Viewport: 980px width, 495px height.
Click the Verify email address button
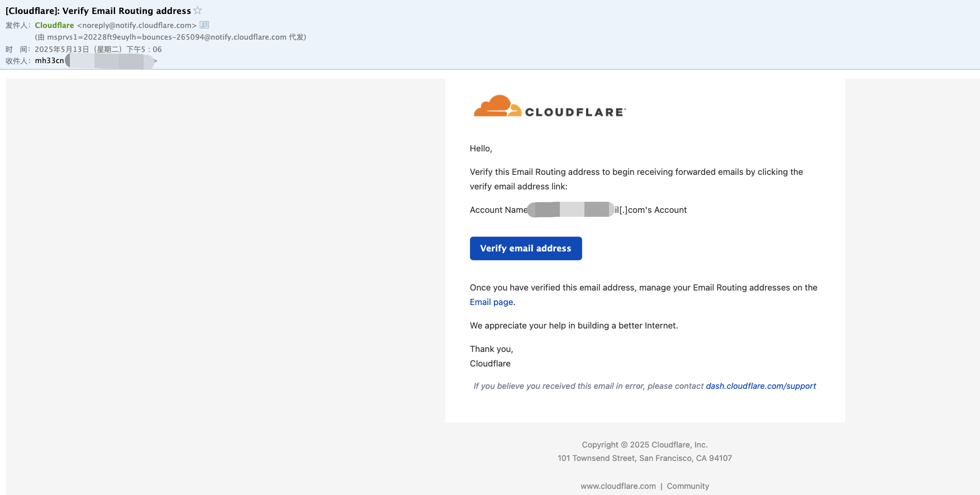(x=526, y=249)
